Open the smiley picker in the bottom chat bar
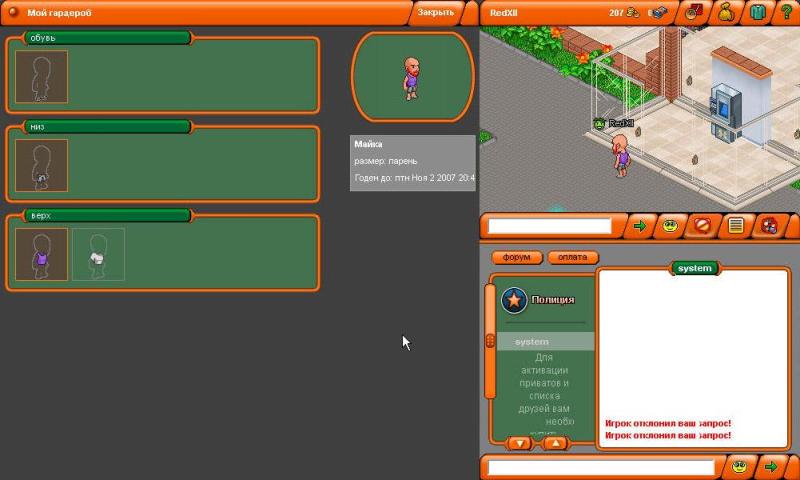 (x=739, y=467)
